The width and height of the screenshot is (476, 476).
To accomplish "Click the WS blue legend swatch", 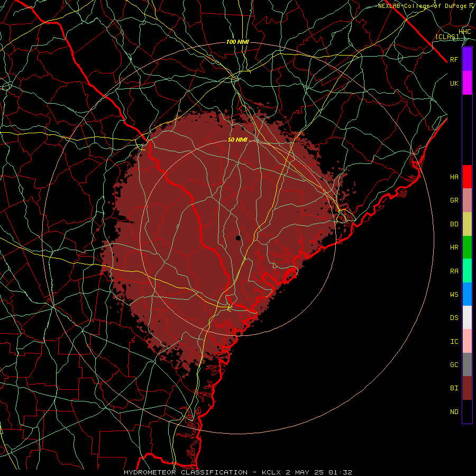I will 467,294.
